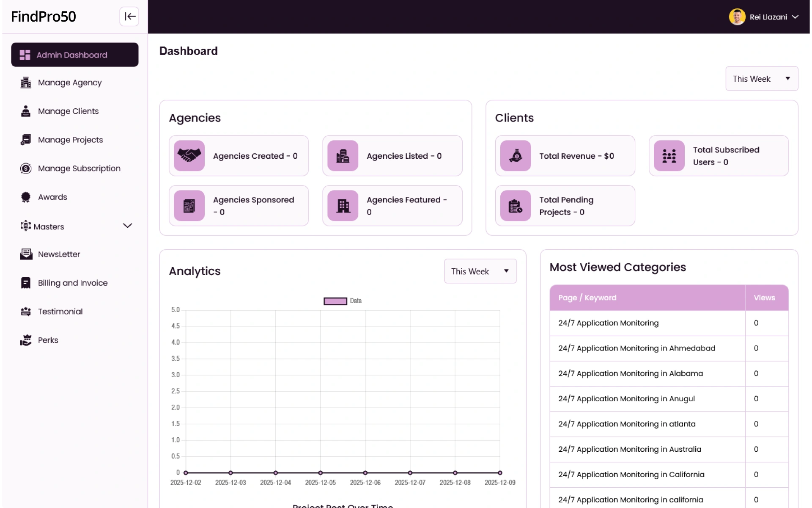Open Manage Agency in the sidebar
The image size is (812, 508).
(70, 83)
